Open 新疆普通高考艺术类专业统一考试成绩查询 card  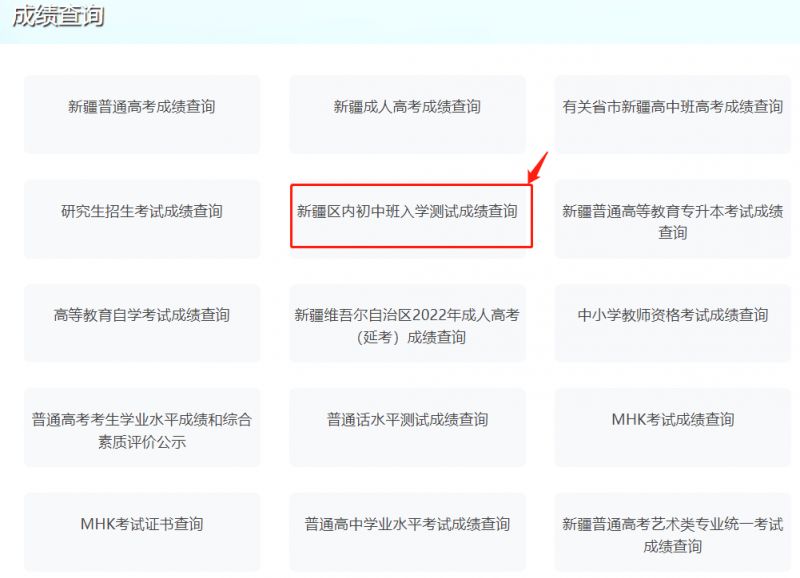point(672,532)
